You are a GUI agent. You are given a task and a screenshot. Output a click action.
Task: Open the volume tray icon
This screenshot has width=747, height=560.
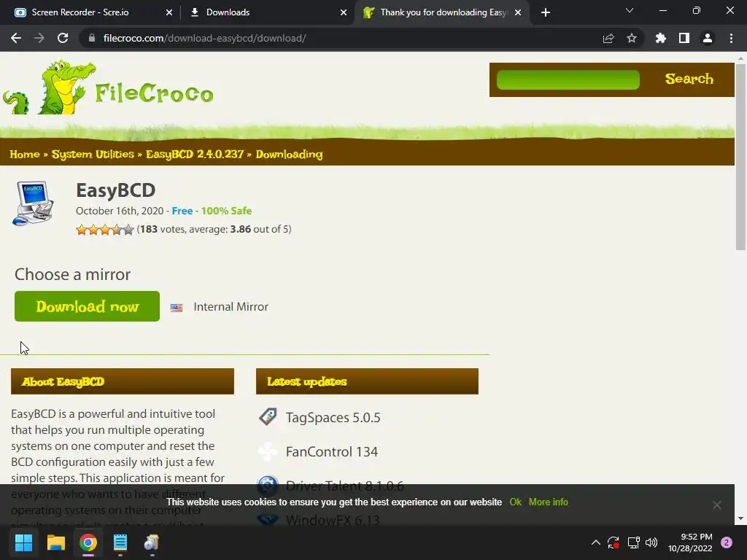[x=651, y=542]
